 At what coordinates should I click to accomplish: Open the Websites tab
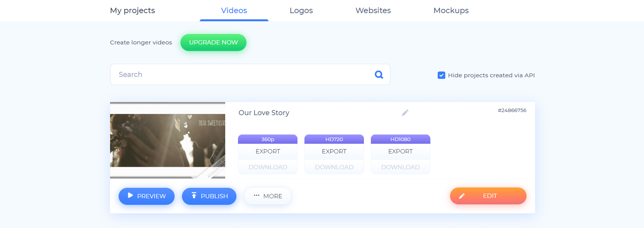373,10
